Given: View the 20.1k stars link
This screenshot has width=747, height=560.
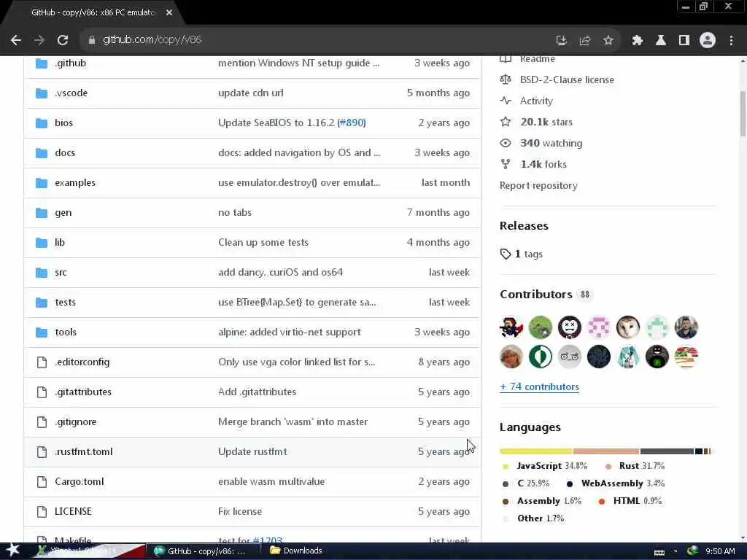Looking at the screenshot, I should [546, 122].
